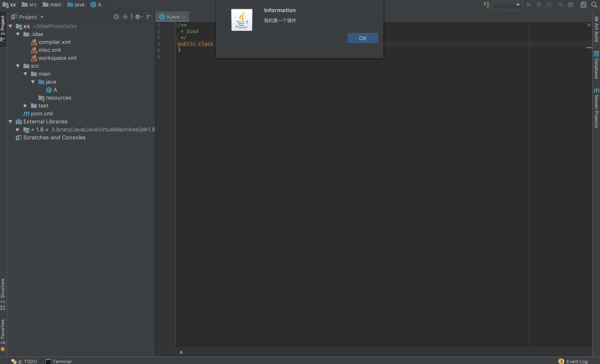Click the A class breadcrumb in navigation bar

[96, 5]
